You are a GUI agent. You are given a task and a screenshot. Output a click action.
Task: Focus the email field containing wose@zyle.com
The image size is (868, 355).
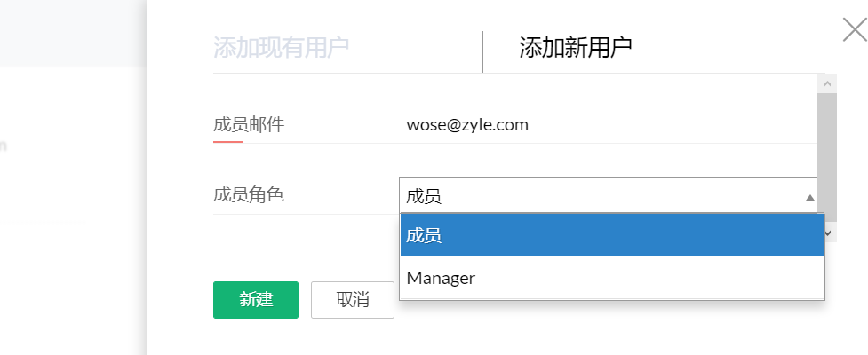pyautogui.click(x=609, y=124)
